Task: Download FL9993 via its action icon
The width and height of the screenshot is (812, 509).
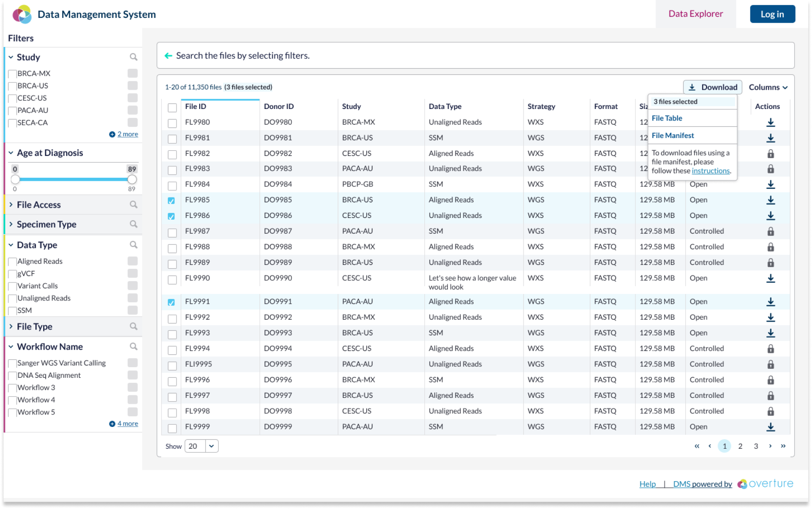Action: 770,333
